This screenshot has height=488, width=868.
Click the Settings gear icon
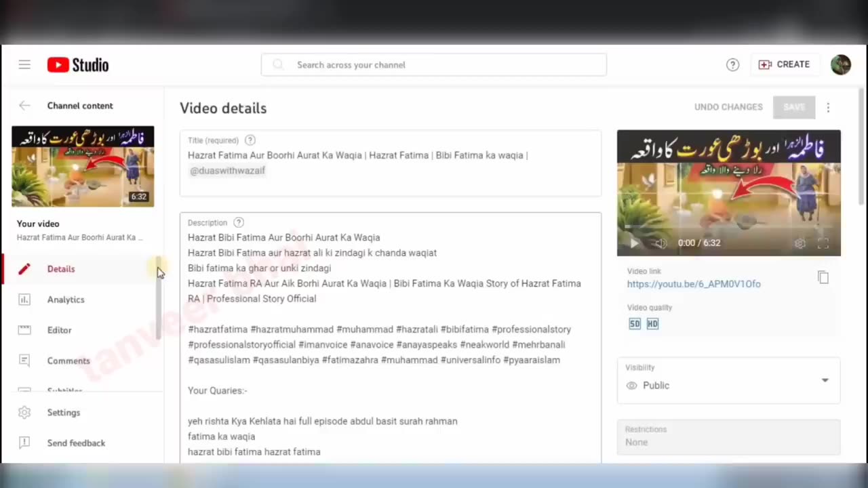pos(24,412)
